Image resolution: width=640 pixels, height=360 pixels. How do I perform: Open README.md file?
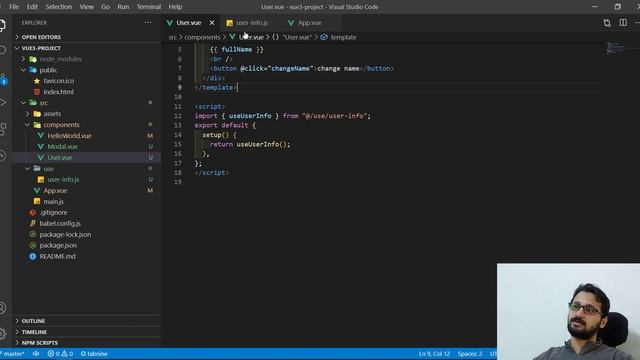click(x=58, y=256)
